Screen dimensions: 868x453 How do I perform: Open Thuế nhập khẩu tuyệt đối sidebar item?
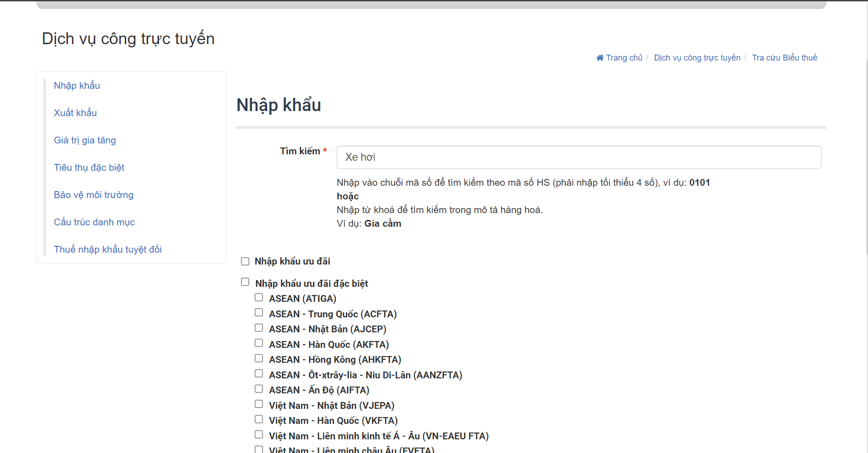108,249
